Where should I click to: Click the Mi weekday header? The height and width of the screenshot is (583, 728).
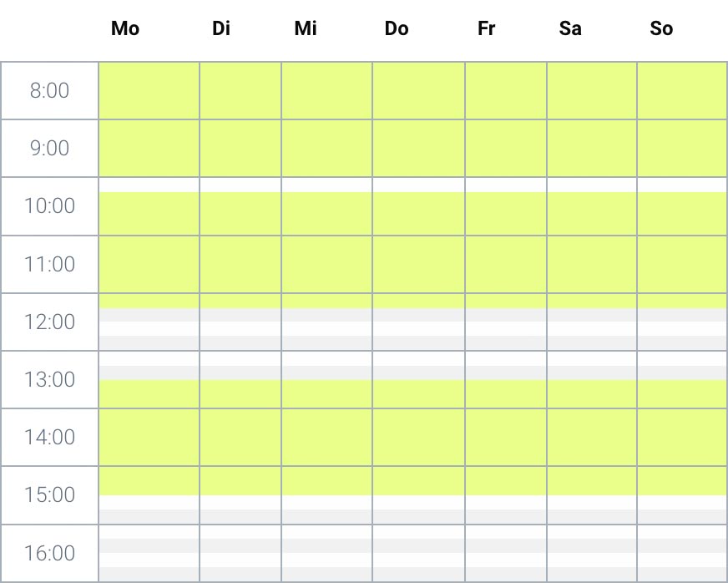click(306, 29)
